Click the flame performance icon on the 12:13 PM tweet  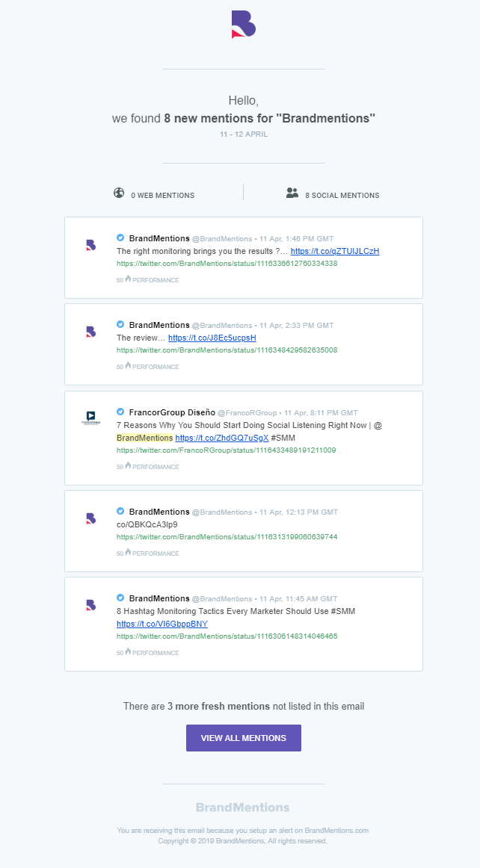click(x=128, y=552)
